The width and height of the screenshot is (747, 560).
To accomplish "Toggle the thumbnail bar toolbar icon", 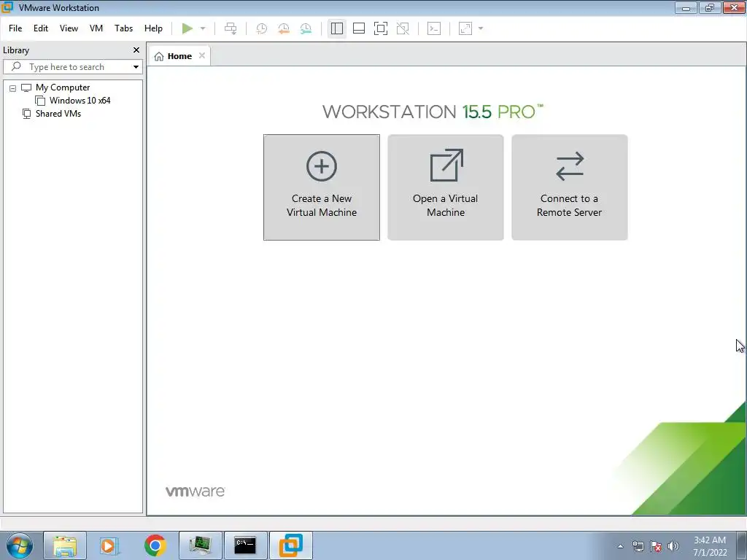I will pos(359,28).
